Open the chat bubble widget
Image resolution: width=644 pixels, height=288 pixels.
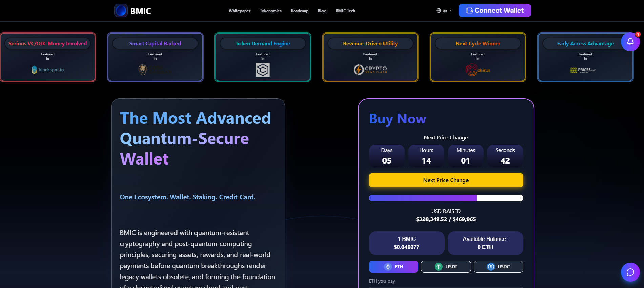click(630, 272)
